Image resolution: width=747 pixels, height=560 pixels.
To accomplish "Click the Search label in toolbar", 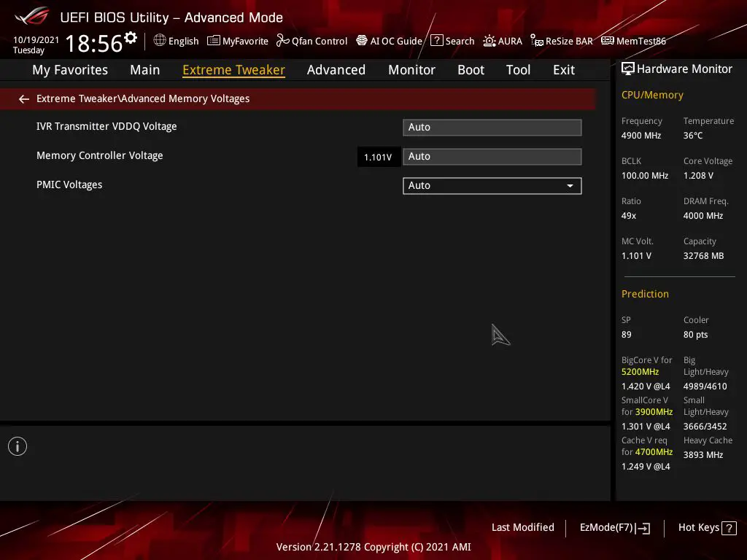I will pos(460,41).
